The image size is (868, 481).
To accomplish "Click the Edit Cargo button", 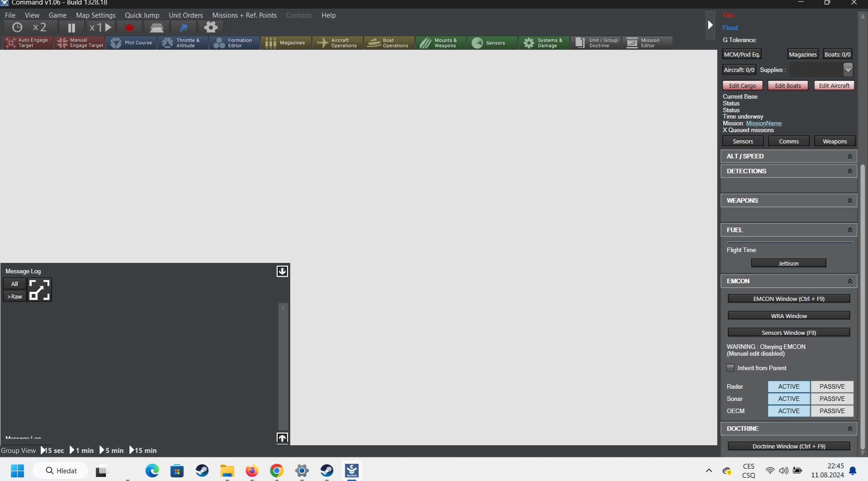I will point(743,86).
